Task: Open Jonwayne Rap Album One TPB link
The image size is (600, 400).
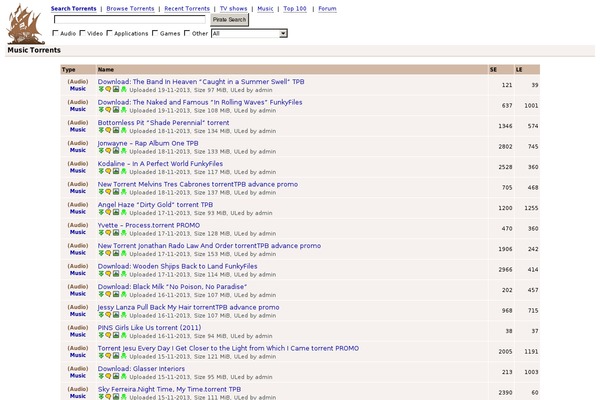Action: [x=148, y=143]
